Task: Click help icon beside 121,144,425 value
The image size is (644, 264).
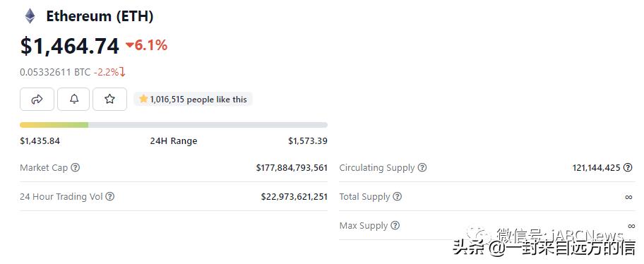Action: point(628,167)
